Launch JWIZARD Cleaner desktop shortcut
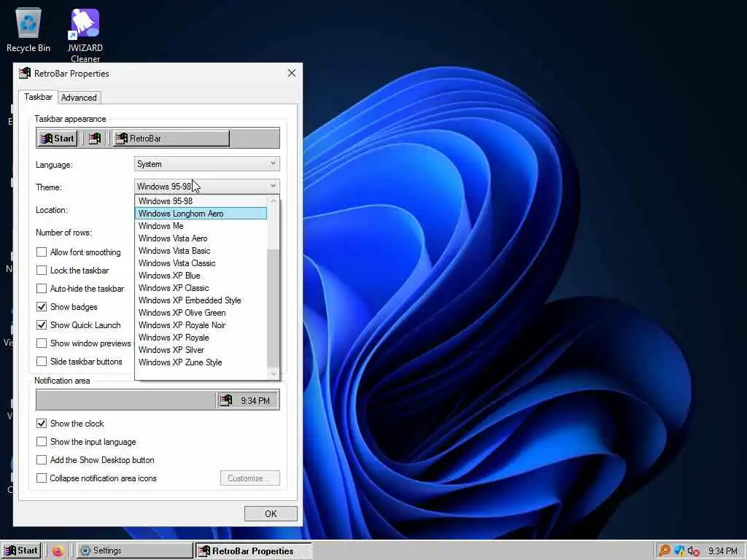 point(85,34)
